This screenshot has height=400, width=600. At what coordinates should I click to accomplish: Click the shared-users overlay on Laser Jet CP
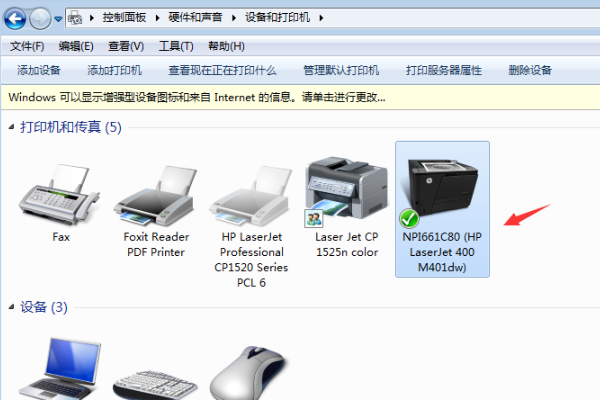tap(313, 218)
